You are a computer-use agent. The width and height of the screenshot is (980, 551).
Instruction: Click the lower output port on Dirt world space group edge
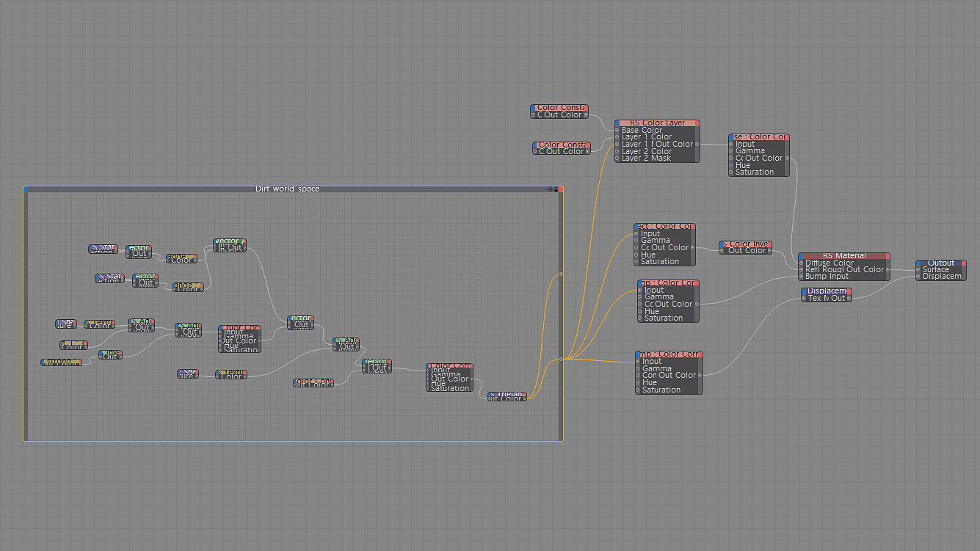[x=561, y=359]
